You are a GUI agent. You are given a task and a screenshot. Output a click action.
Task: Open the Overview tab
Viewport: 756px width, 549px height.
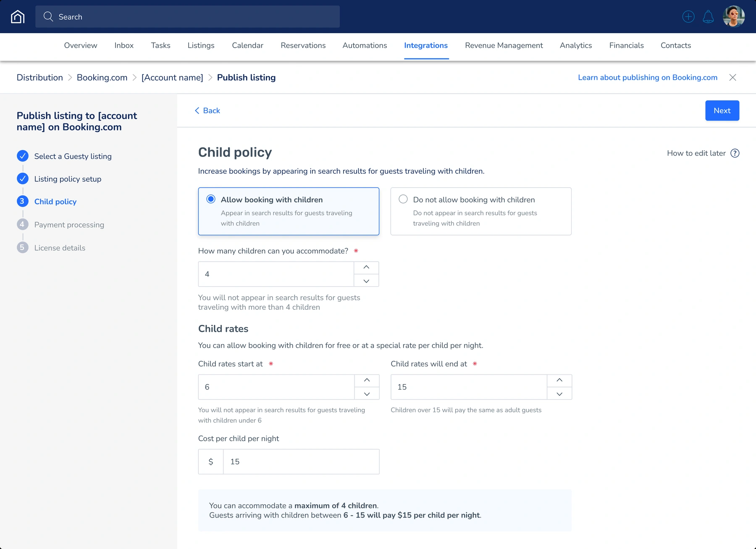[x=81, y=45]
